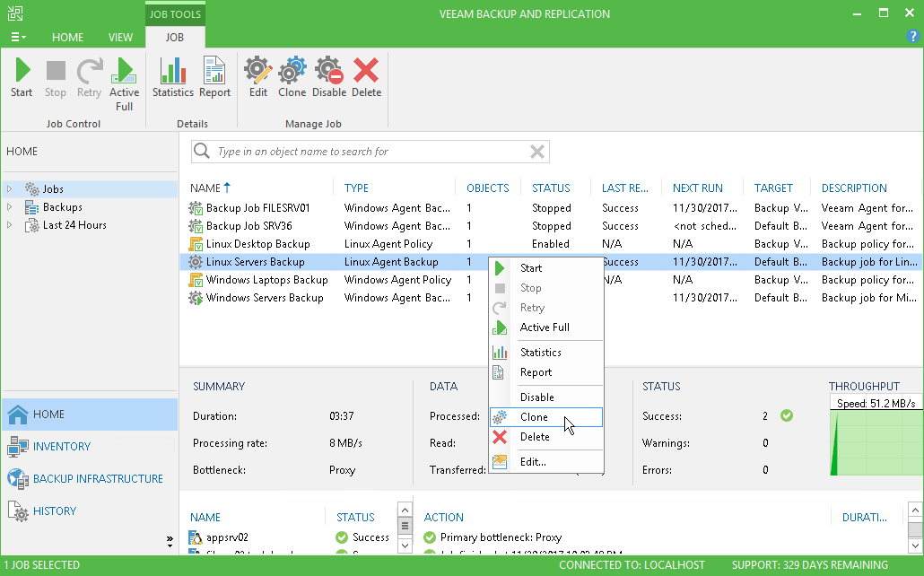Click the search magnifier icon
The height and width of the screenshot is (576, 924).
202,151
